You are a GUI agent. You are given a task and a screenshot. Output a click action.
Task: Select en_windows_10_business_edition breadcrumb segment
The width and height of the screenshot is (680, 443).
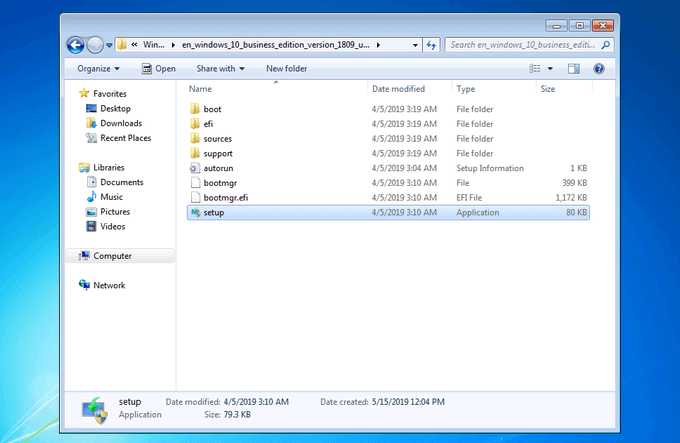[x=275, y=45]
